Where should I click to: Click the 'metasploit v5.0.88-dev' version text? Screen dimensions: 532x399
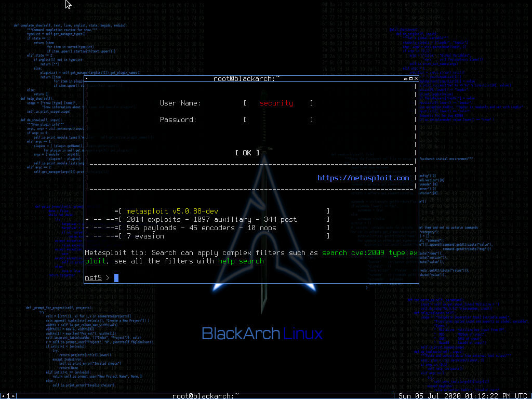(x=172, y=211)
